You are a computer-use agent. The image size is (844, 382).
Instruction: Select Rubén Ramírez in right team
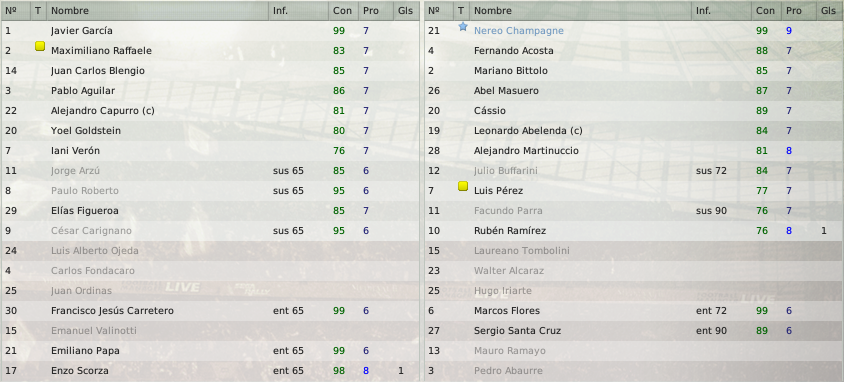pos(634,231)
